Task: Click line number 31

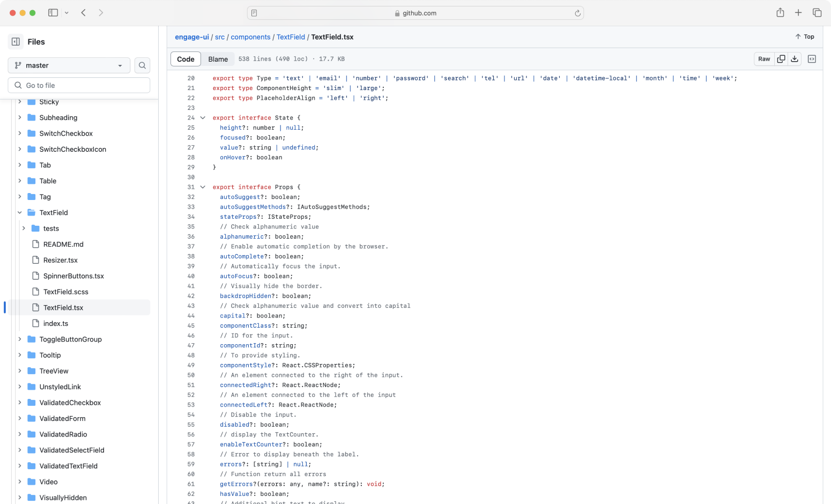Action: tap(191, 187)
